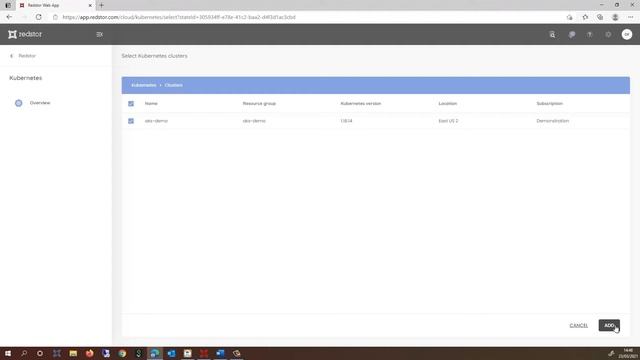Open Firefox from the taskbar
640x360 pixels.
click(89, 353)
